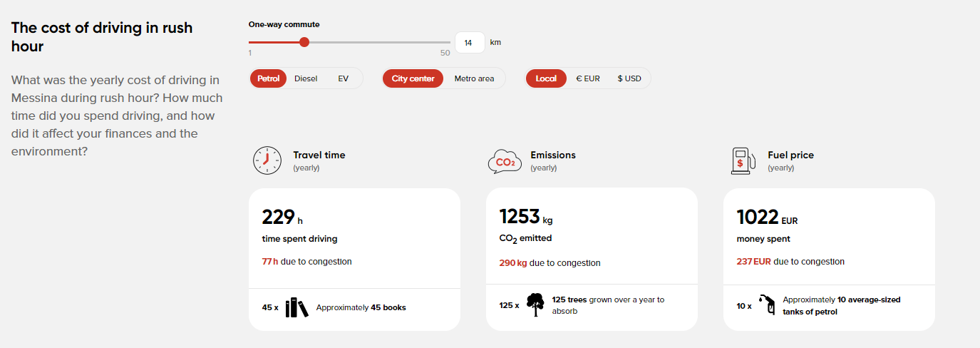Click the books icon in travel card
The height and width of the screenshot is (348, 980).
(296, 307)
